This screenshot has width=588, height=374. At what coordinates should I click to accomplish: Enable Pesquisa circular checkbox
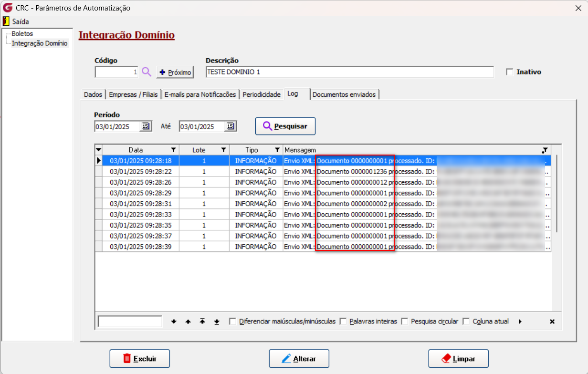[x=405, y=322]
